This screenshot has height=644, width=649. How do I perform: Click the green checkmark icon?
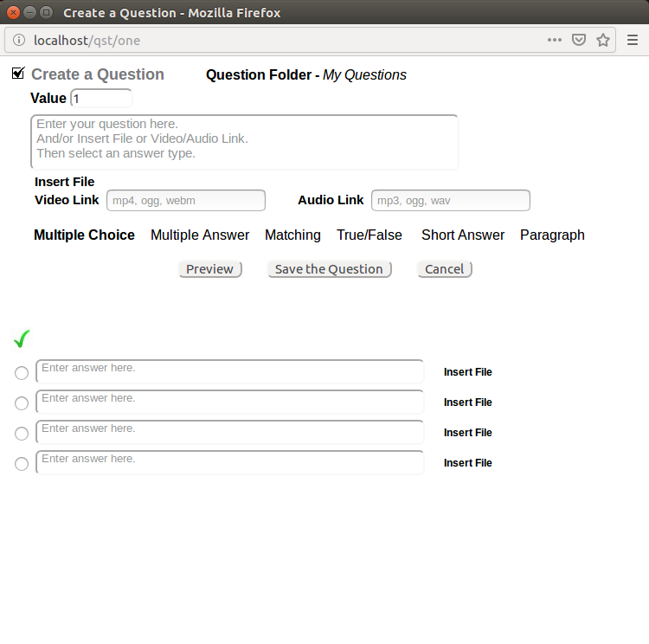coord(22,338)
